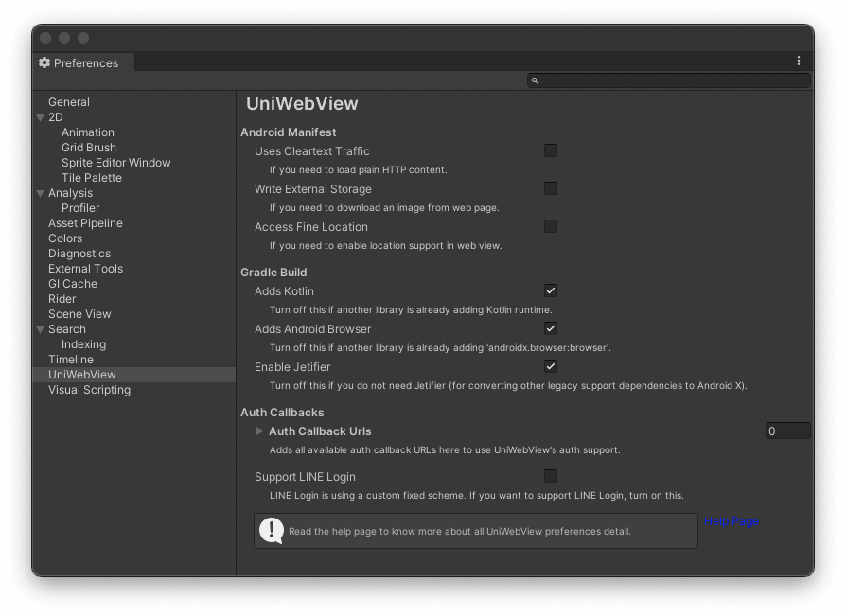Open General preferences

pyautogui.click(x=69, y=102)
